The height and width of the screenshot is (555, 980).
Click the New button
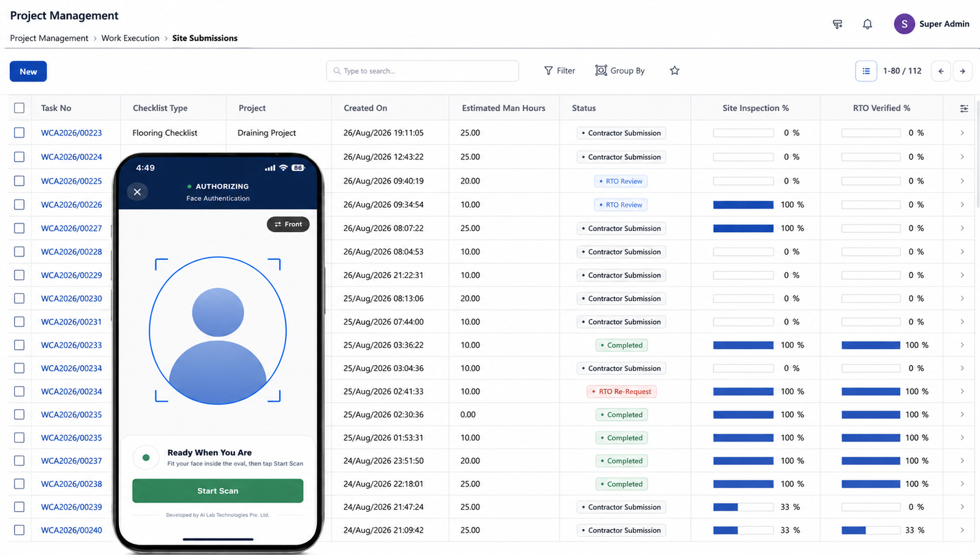click(28, 72)
